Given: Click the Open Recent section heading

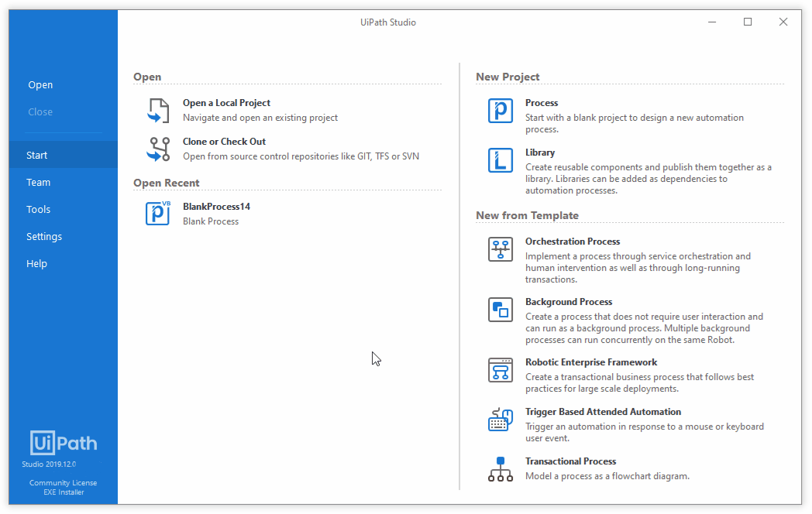Looking at the screenshot, I should (167, 183).
